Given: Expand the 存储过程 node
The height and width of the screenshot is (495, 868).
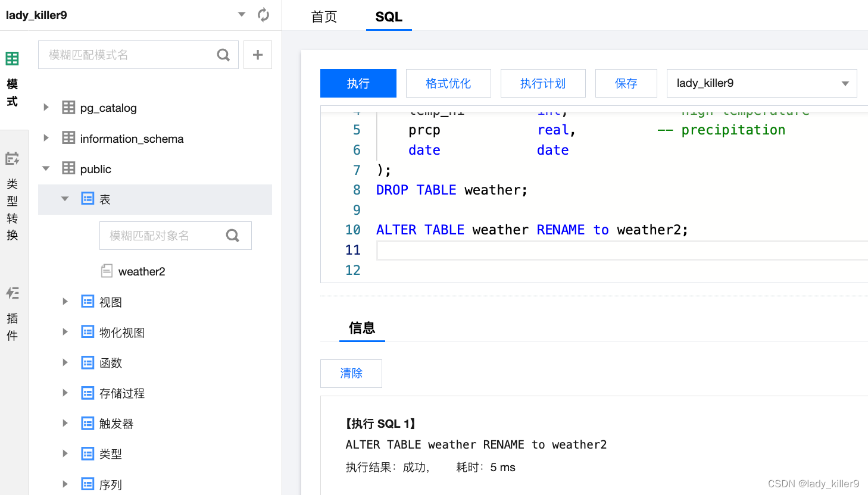Looking at the screenshot, I should click(65, 393).
